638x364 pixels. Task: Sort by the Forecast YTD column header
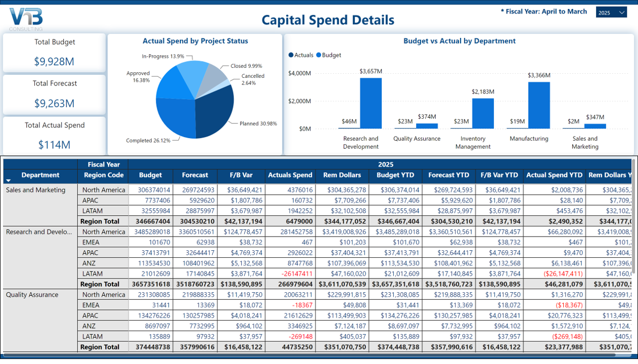click(x=448, y=175)
